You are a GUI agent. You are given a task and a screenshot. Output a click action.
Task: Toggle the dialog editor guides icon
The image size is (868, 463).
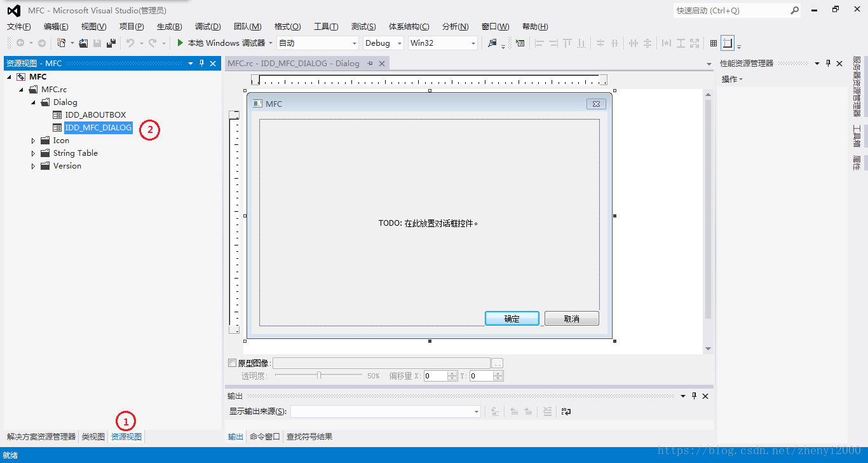[728, 43]
